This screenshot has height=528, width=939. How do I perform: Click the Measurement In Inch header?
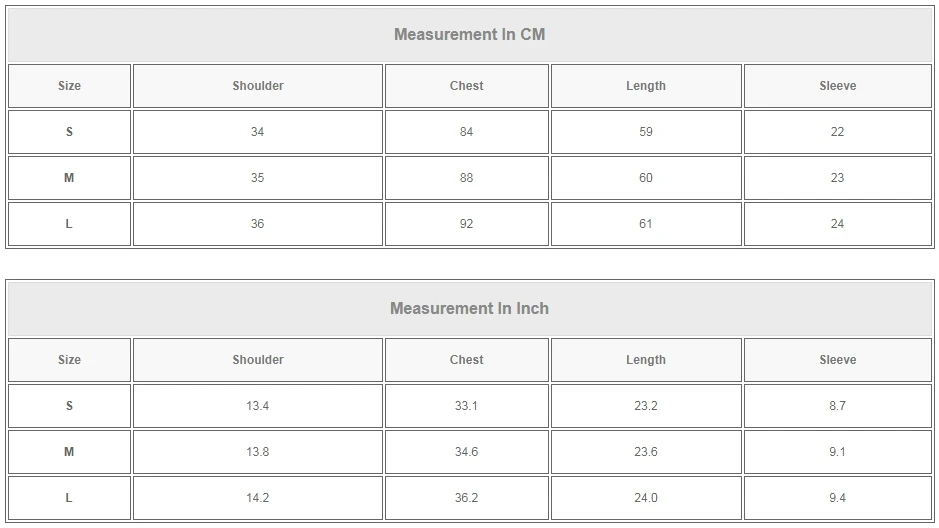pos(470,308)
